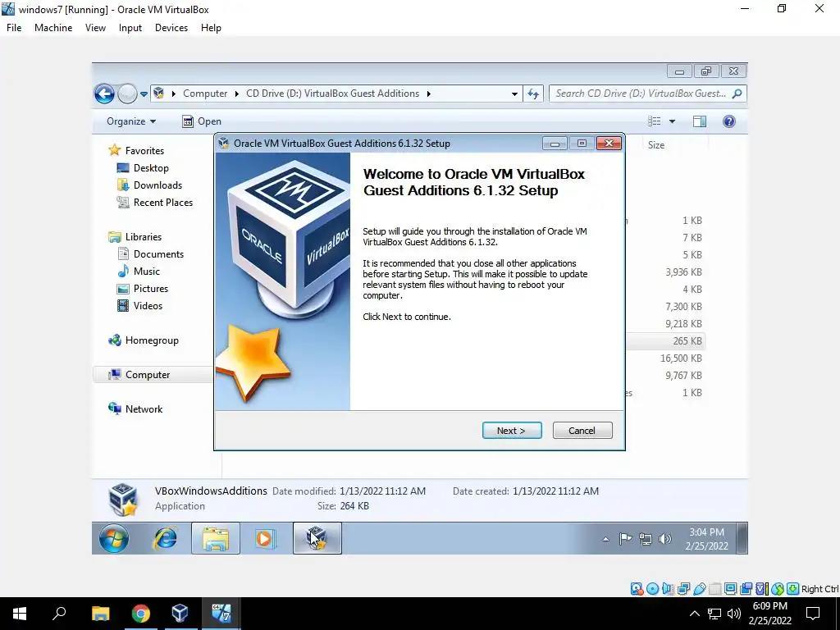The width and height of the screenshot is (840, 630).
Task: Show hidden tray icons in Windows 7
Action: point(605,540)
